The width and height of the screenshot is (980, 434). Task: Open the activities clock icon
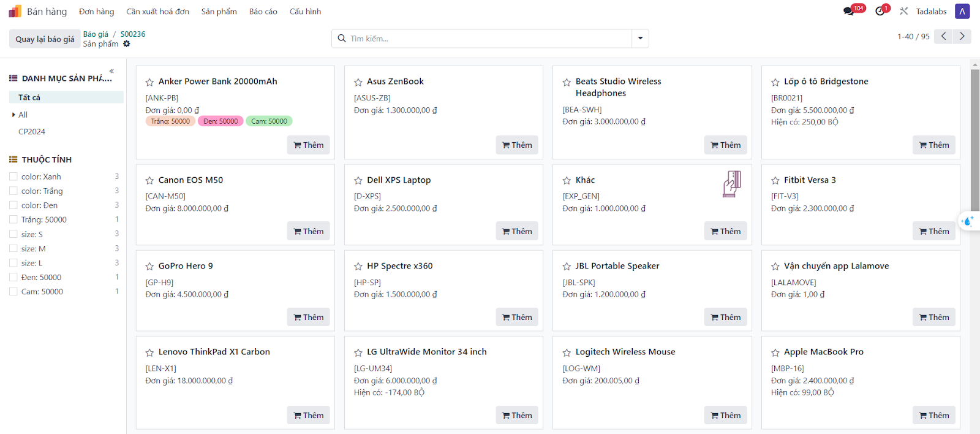[x=880, y=11]
